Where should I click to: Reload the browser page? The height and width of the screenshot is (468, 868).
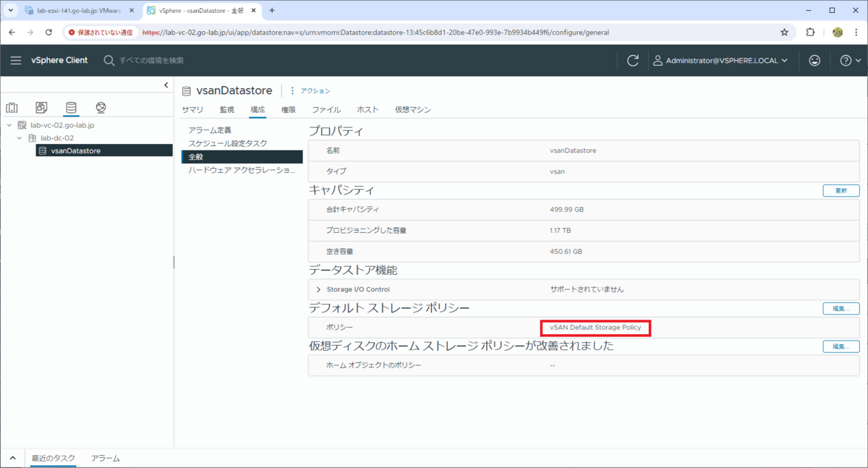[x=48, y=33]
